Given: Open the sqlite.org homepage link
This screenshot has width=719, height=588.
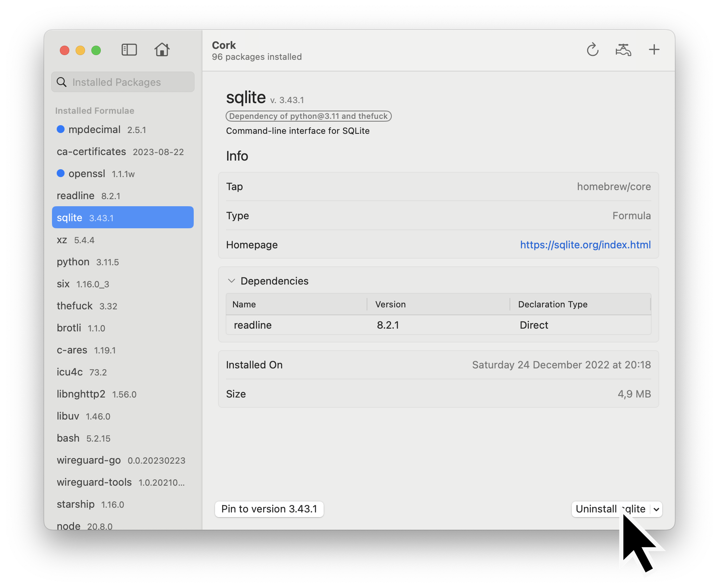Looking at the screenshot, I should (585, 245).
